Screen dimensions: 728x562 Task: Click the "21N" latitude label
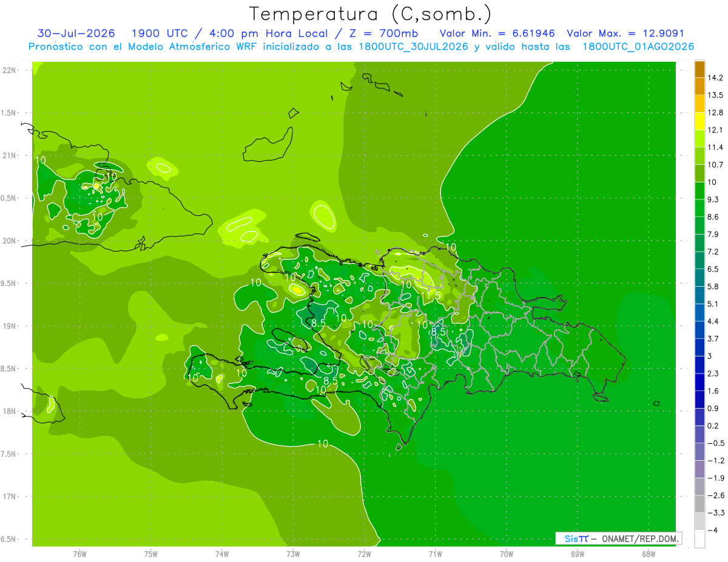[9, 155]
